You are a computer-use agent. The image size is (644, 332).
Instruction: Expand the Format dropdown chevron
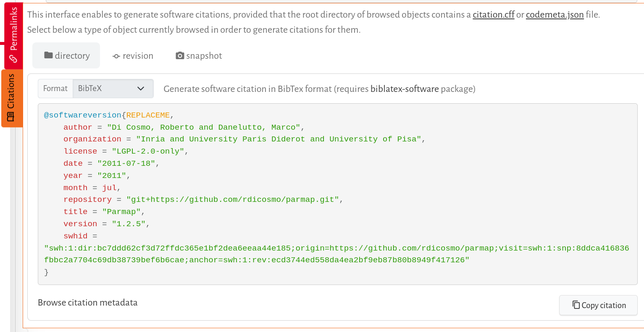(141, 89)
